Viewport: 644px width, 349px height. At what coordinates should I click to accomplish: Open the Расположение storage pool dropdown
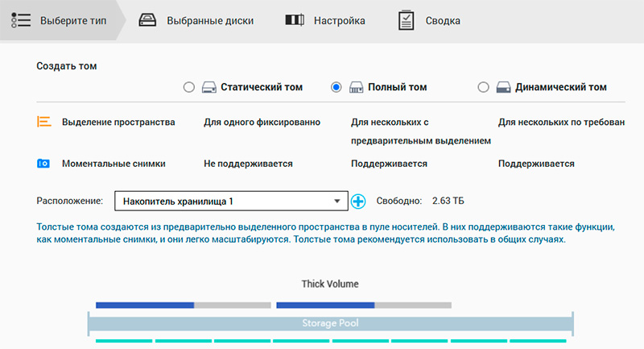(x=230, y=201)
